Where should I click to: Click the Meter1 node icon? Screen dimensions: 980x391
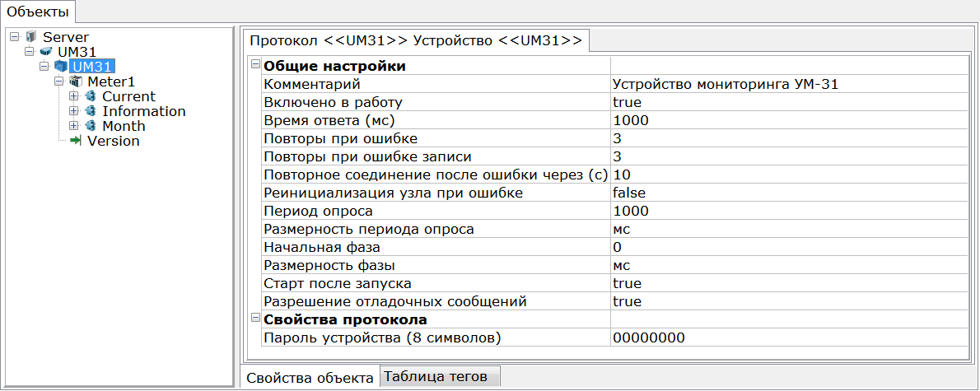[76, 81]
